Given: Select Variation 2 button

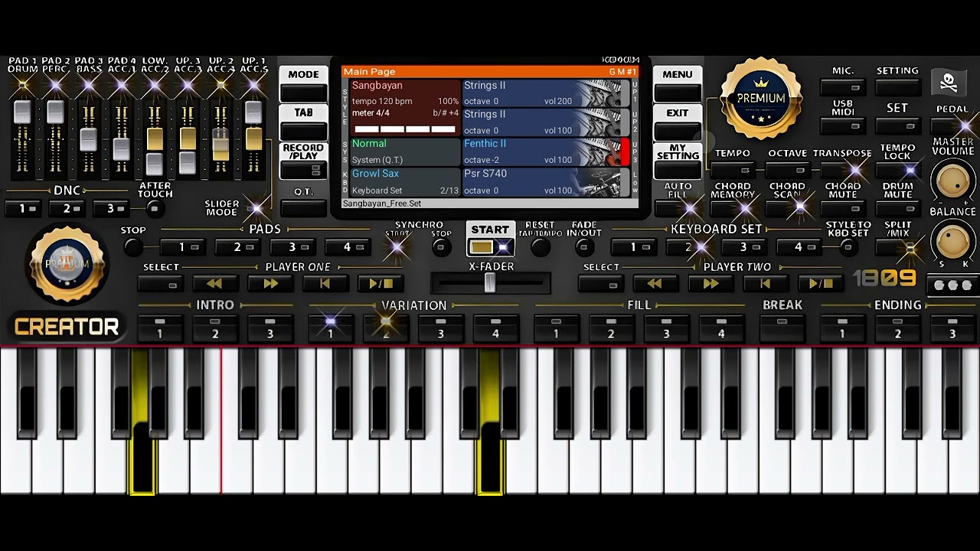Looking at the screenshot, I should pyautogui.click(x=386, y=328).
